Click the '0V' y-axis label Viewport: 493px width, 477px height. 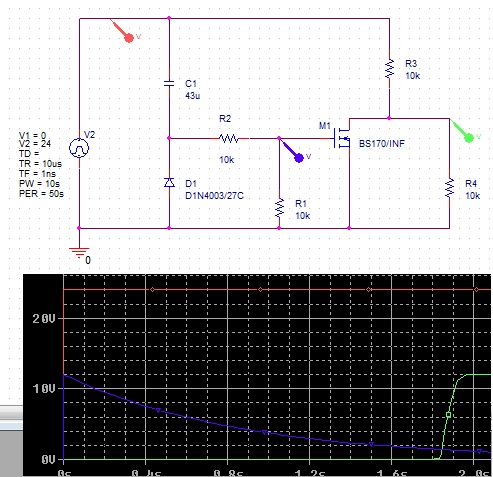point(48,460)
